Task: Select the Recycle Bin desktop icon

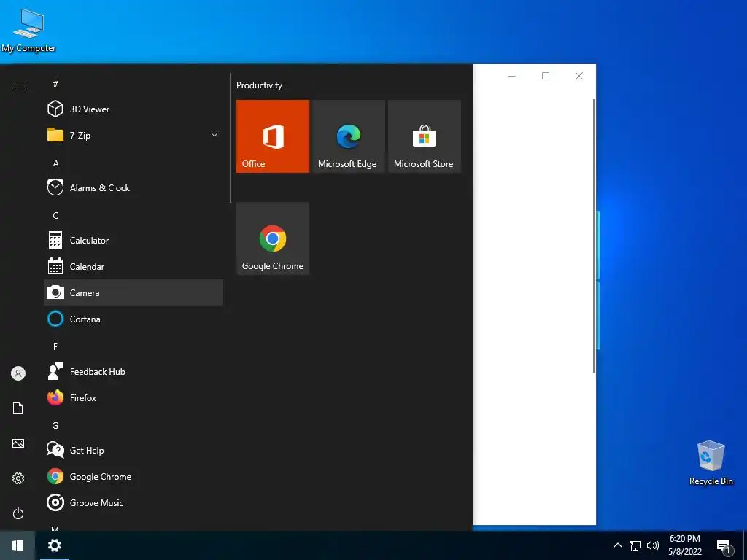Action: 711,463
